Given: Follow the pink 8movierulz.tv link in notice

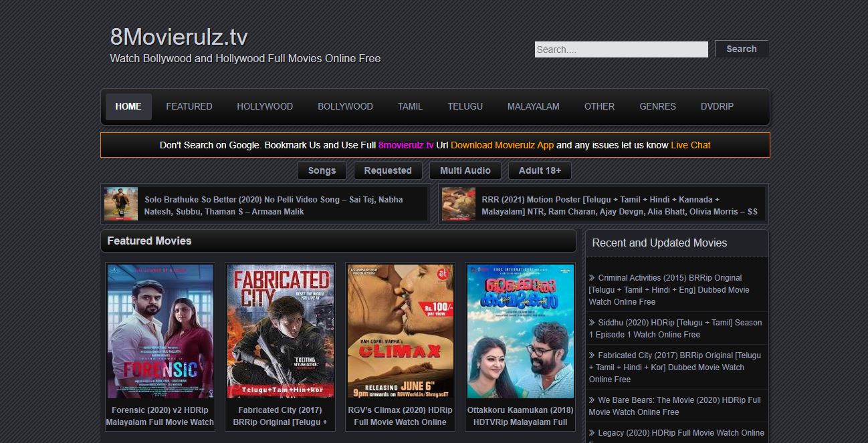Looking at the screenshot, I should 406,145.
